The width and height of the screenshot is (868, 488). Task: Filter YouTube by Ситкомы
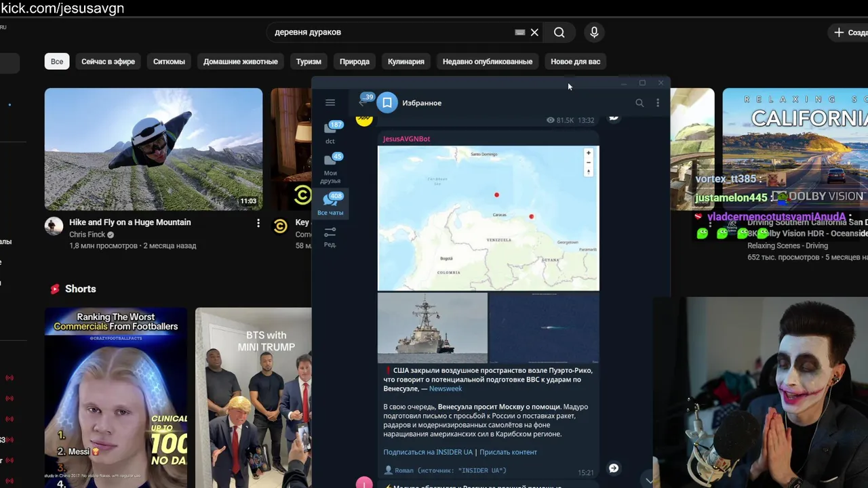tap(169, 62)
